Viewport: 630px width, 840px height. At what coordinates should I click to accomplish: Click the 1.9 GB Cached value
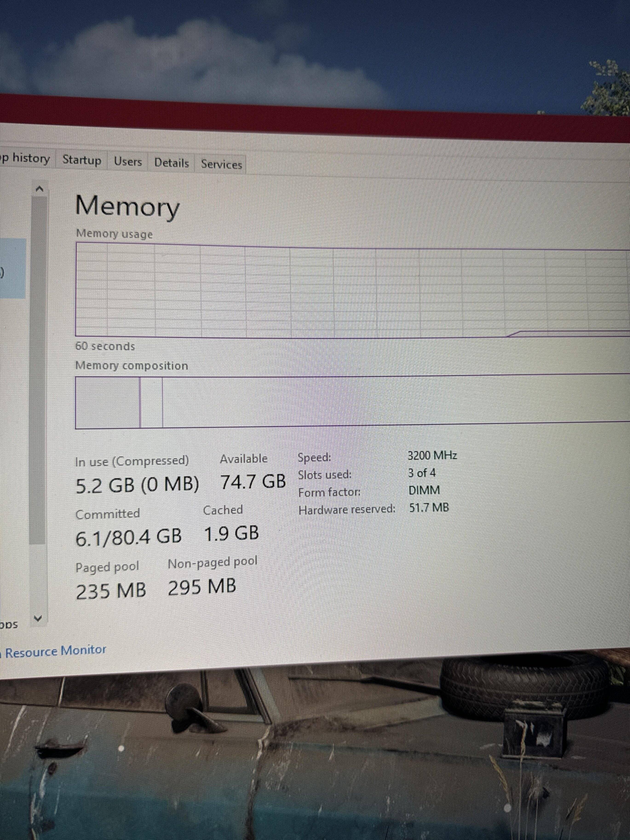point(231,534)
